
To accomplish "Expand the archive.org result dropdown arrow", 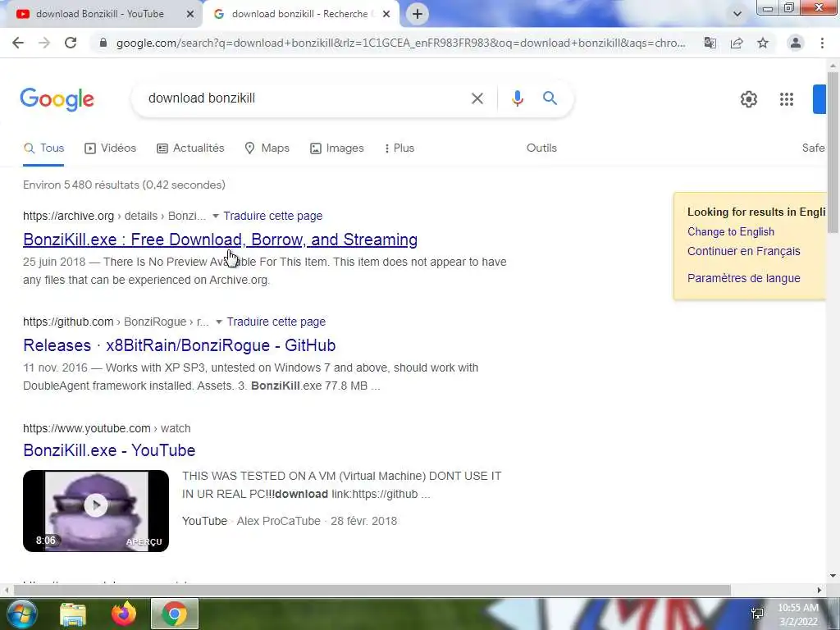I will pyautogui.click(x=216, y=216).
